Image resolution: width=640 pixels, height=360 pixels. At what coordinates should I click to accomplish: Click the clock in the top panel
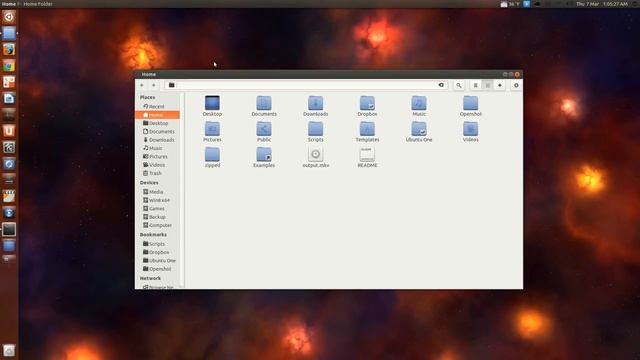click(x=602, y=4)
